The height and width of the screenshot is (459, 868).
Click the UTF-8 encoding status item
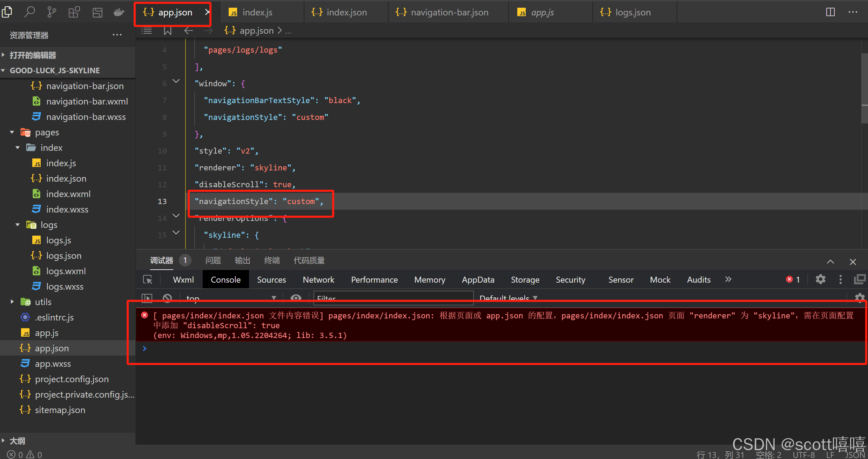[x=803, y=455]
